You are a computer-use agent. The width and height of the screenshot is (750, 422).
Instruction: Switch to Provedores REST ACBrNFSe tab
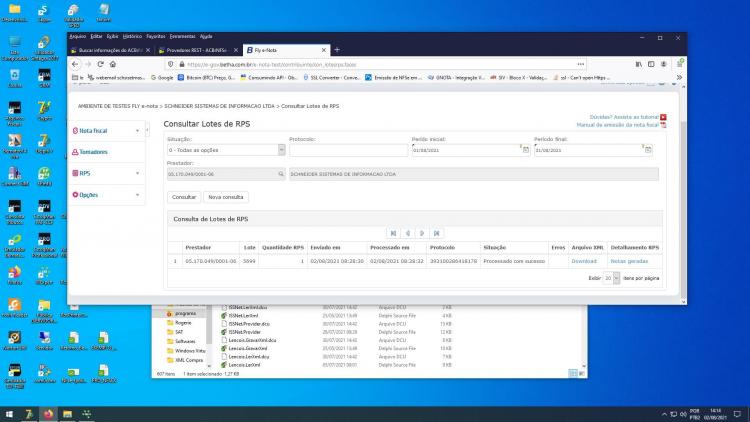pyautogui.click(x=199, y=50)
